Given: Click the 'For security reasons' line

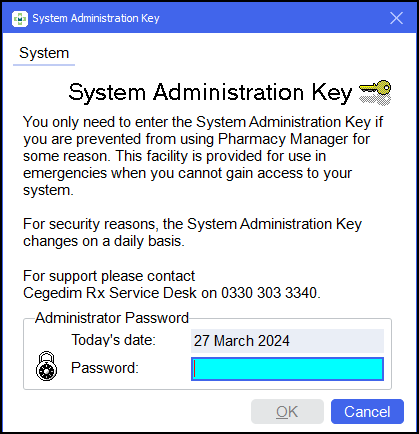Looking at the screenshot, I should click(192, 224).
